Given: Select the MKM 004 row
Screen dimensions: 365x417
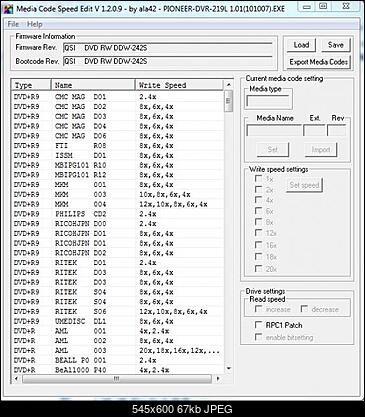Looking at the screenshot, I should [x=118, y=204].
